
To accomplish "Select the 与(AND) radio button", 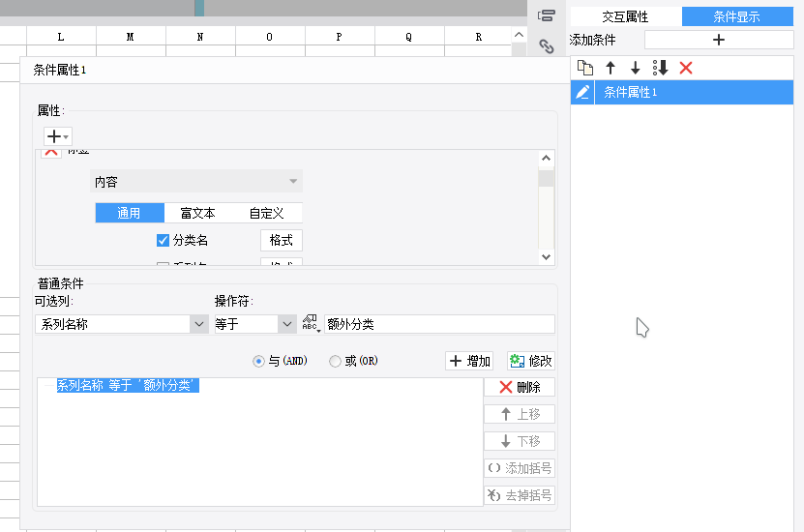I will (x=258, y=361).
